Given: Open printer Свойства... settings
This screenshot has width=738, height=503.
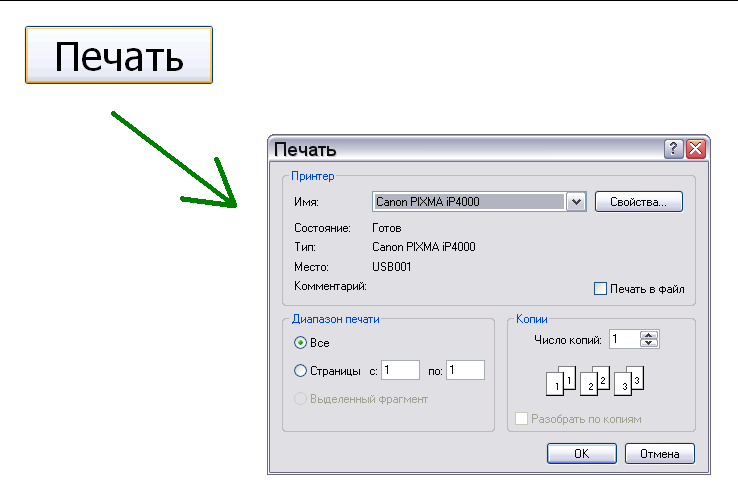Looking at the screenshot, I should pyautogui.click(x=638, y=202).
